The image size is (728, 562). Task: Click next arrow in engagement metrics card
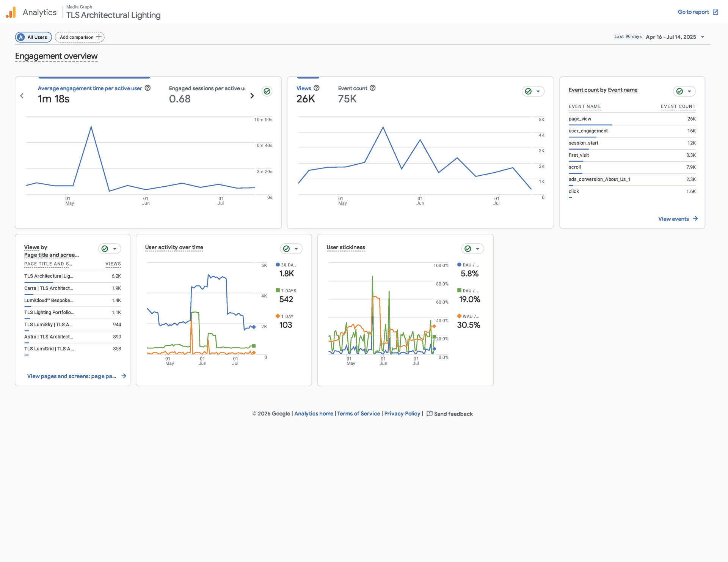(252, 96)
